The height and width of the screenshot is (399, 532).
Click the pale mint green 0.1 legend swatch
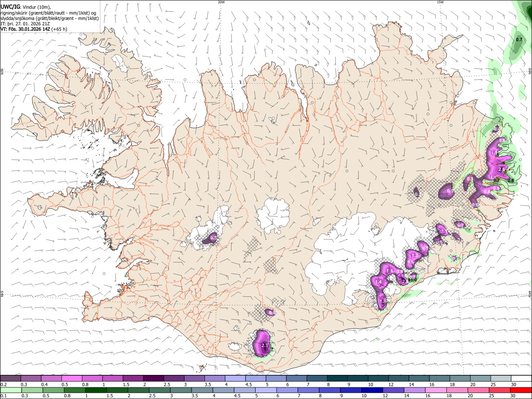click(x=11, y=390)
